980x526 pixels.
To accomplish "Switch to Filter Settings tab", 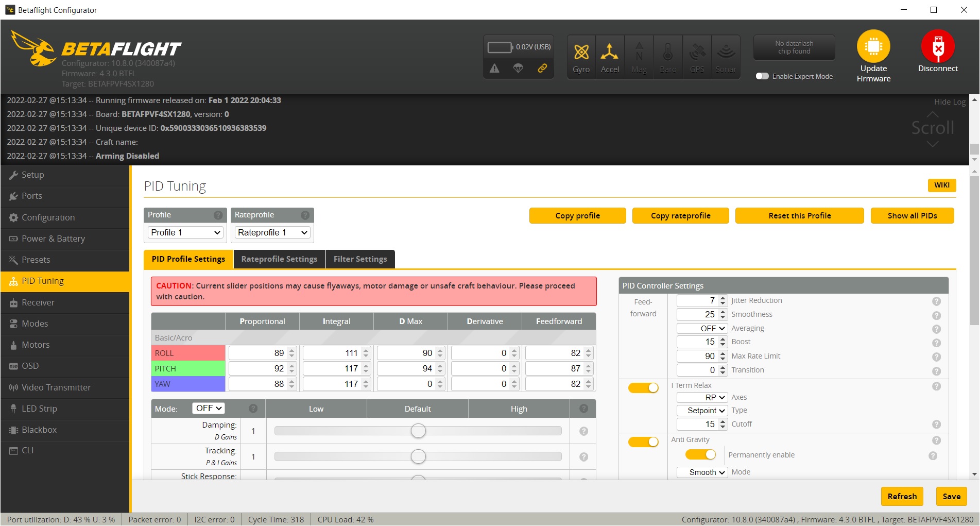I will click(360, 259).
